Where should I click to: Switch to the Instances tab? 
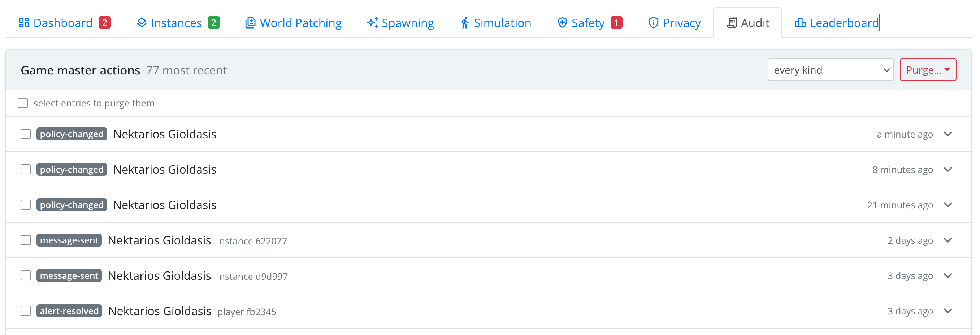coord(178,23)
